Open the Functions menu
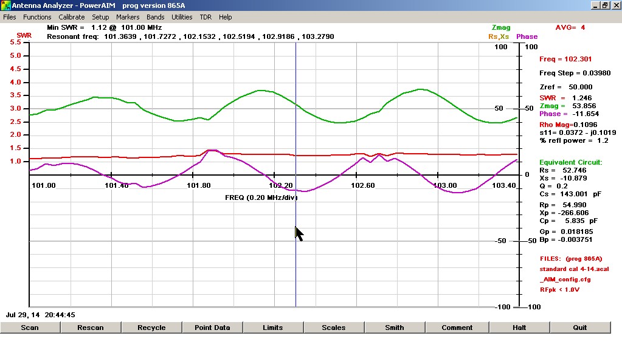622x364 pixels. 37,17
